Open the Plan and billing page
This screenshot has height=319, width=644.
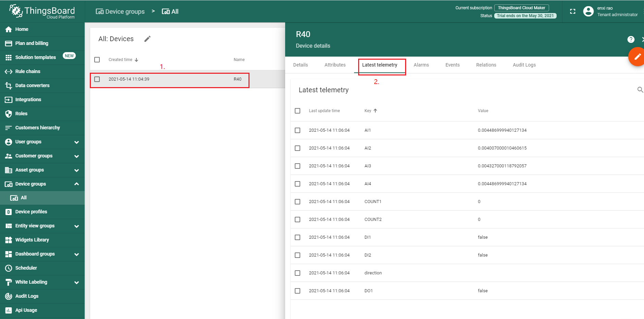coord(32,43)
